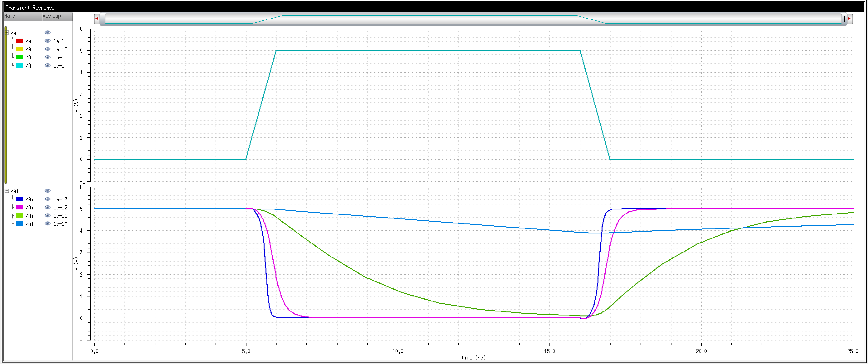The height and width of the screenshot is (364, 868).
Task: Click the Vis column header
Action: point(47,16)
